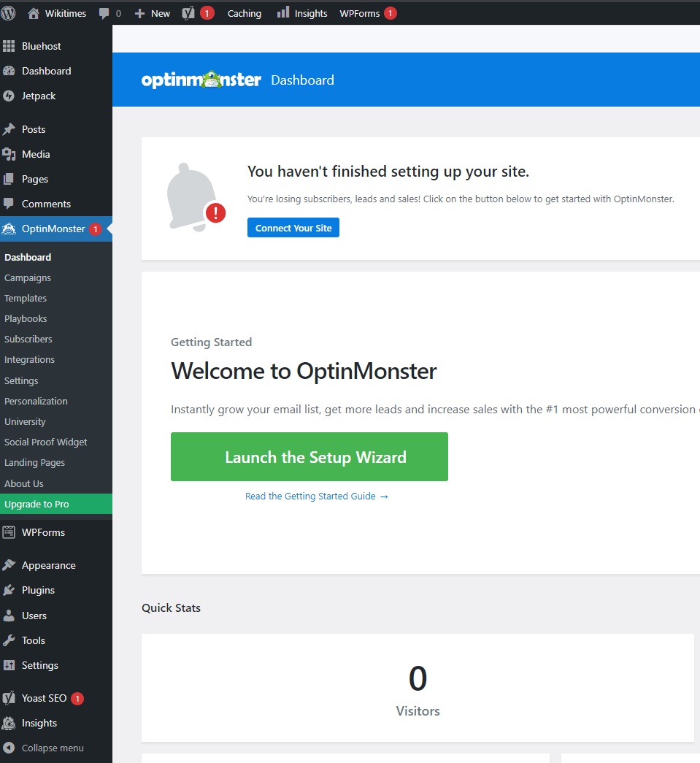Click the Welcome to OptinMonster heading
This screenshot has height=763, width=700.
(304, 372)
